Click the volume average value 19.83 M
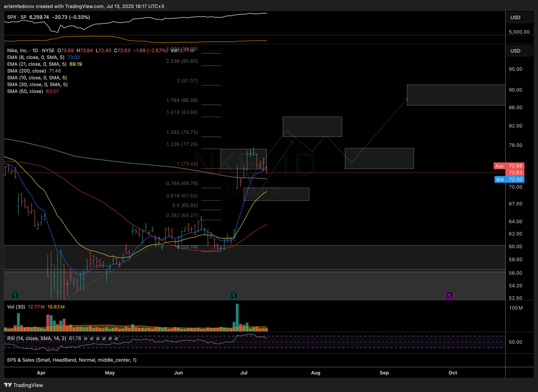The width and height of the screenshot is (538, 392). click(x=56, y=307)
